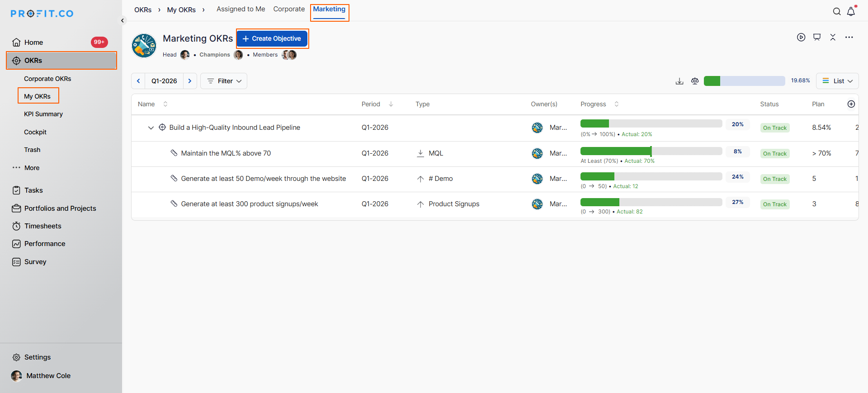Open the Filter dropdown

(x=224, y=81)
